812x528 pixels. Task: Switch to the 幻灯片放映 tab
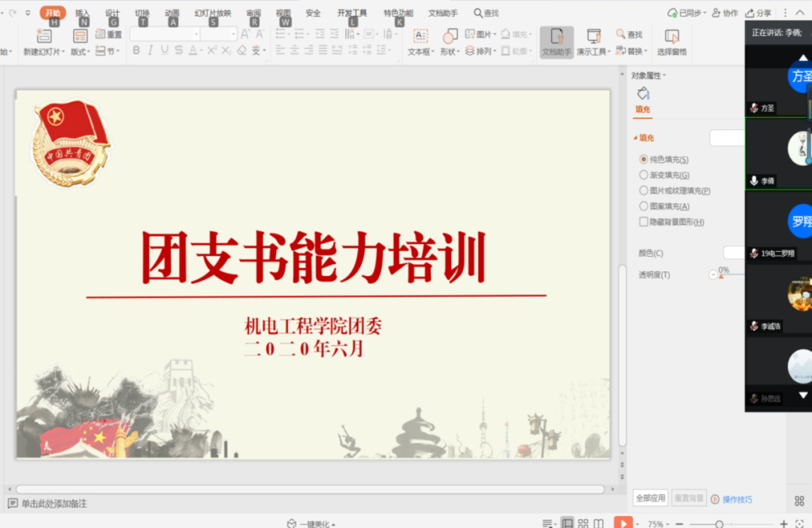pos(213,13)
